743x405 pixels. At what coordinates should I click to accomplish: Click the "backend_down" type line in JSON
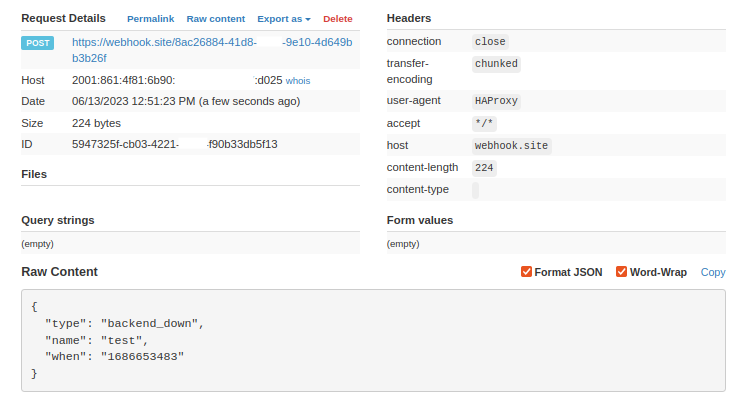point(124,324)
